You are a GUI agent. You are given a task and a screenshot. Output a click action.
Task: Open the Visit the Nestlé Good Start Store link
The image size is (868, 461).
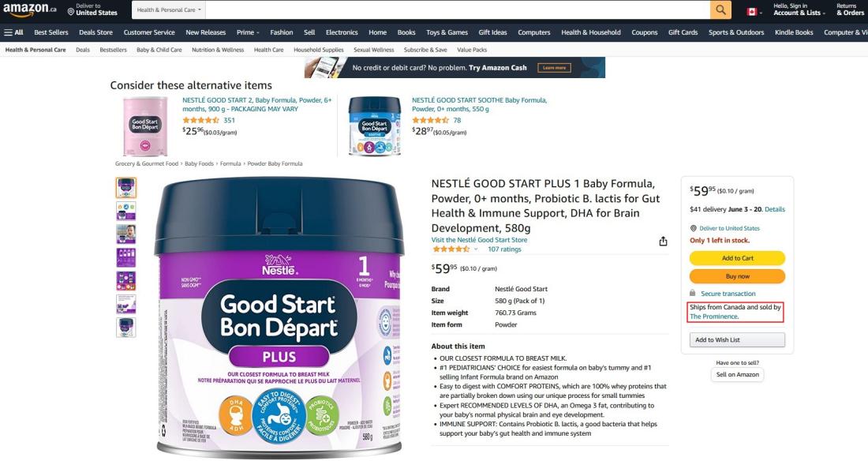tap(479, 240)
